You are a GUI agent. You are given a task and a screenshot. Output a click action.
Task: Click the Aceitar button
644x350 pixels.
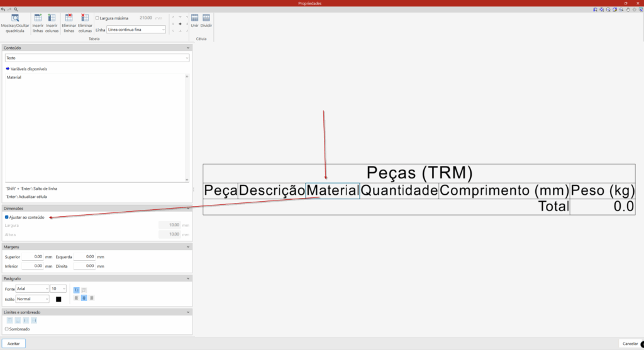point(14,344)
